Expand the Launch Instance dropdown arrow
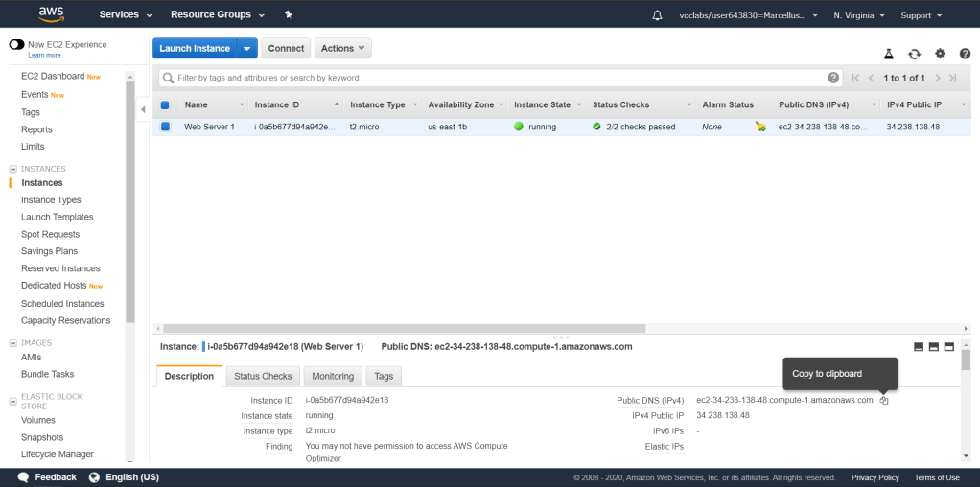Image resolution: width=980 pixels, height=487 pixels. click(x=247, y=49)
